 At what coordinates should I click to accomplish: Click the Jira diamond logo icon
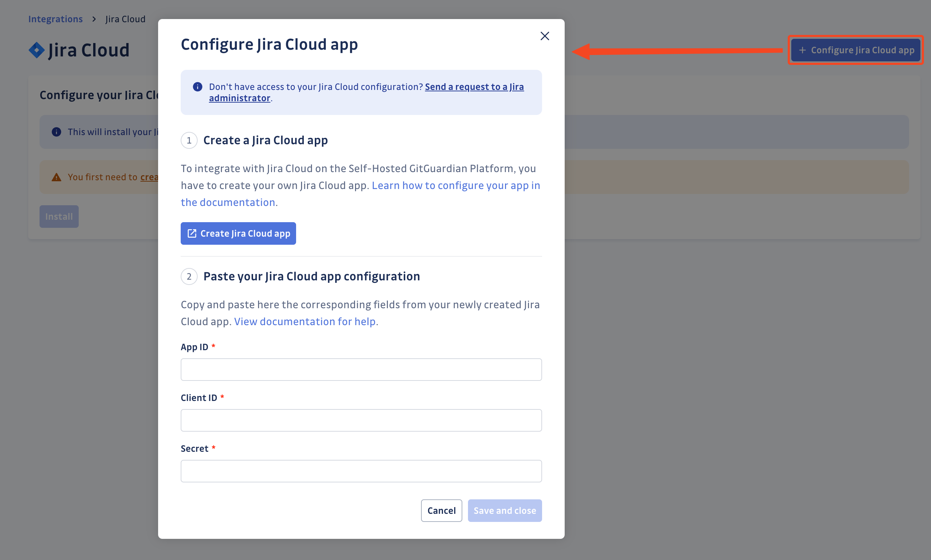37,50
